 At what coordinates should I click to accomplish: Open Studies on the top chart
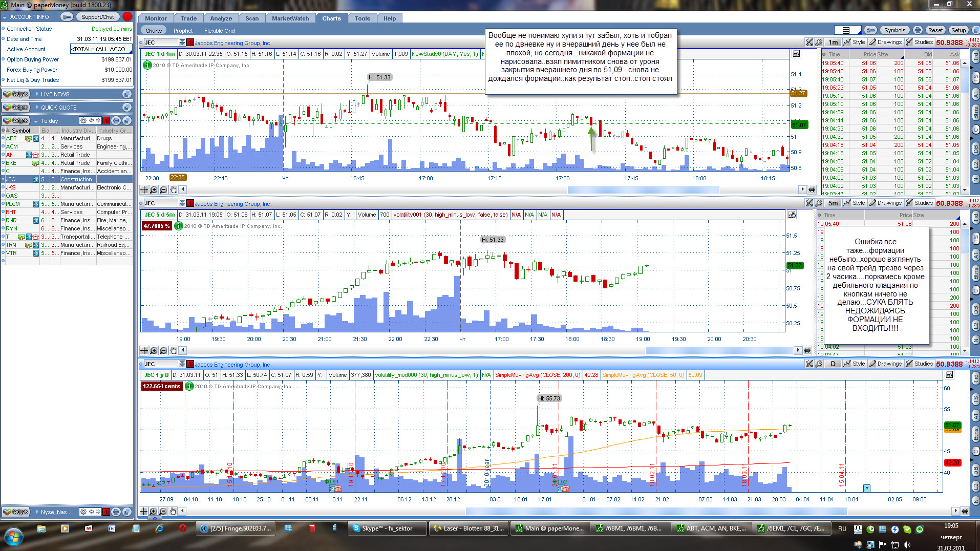pos(920,43)
